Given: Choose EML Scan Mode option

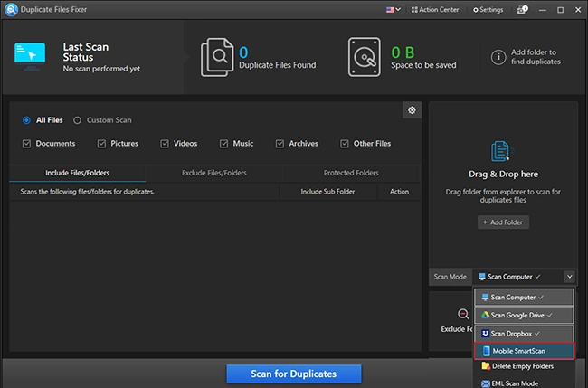Looking at the screenshot, I should click(524, 383).
